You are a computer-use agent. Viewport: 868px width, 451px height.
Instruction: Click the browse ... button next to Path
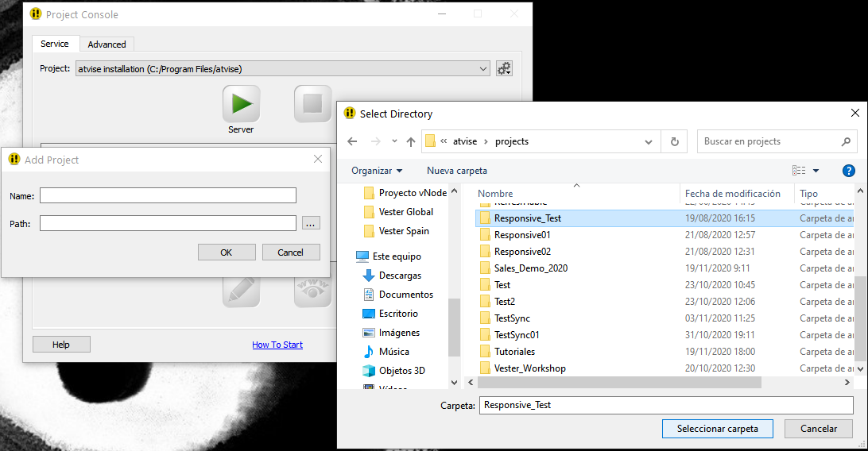311,224
